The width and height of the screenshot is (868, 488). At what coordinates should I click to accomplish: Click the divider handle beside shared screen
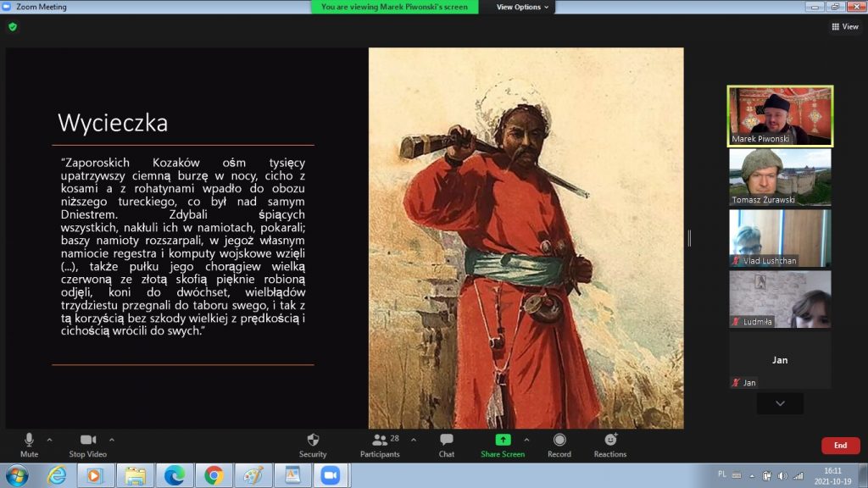click(x=689, y=238)
